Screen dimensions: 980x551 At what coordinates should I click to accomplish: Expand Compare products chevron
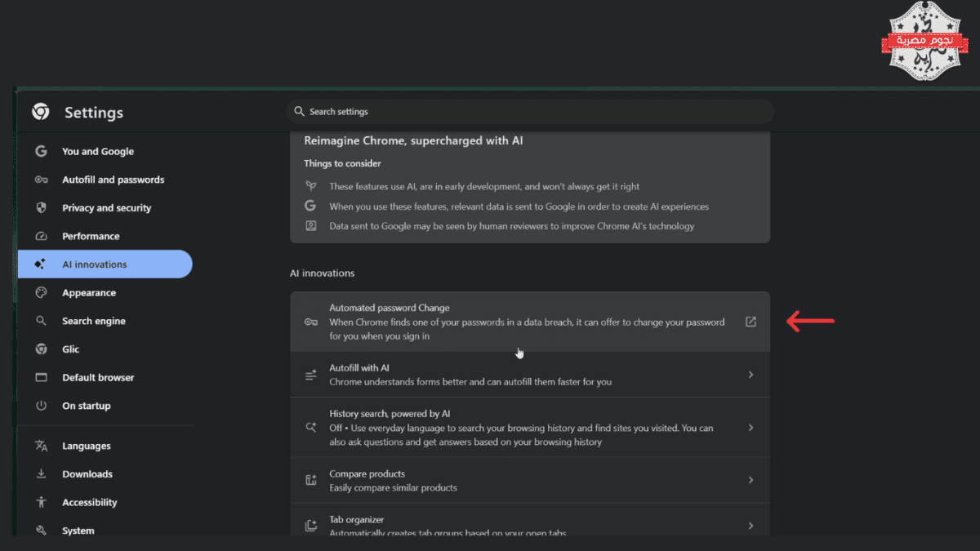coord(751,480)
